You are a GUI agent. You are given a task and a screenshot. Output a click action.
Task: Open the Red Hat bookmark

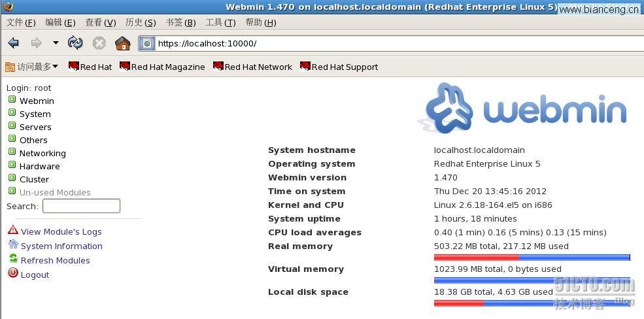(90, 67)
